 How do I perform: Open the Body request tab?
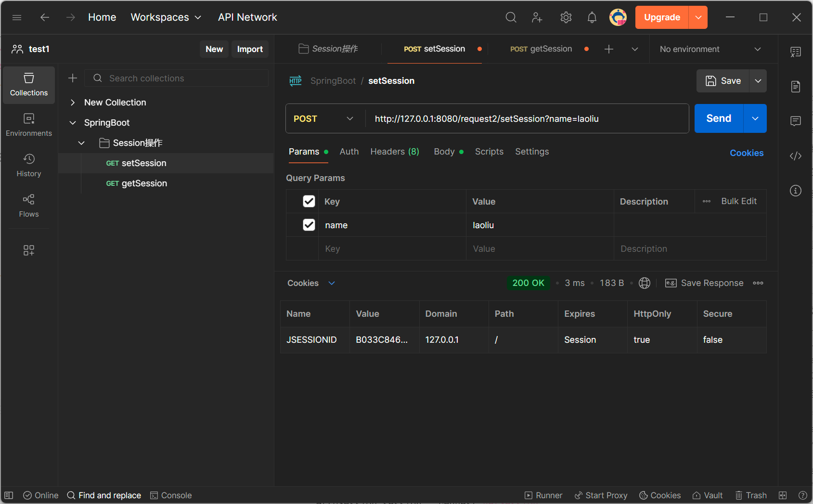(x=448, y=152)
